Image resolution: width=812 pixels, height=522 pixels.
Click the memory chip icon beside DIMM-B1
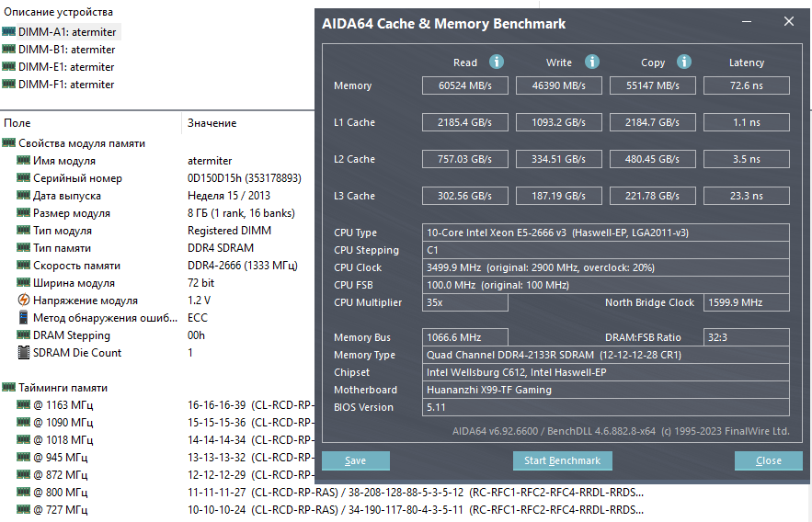point(9,49)
